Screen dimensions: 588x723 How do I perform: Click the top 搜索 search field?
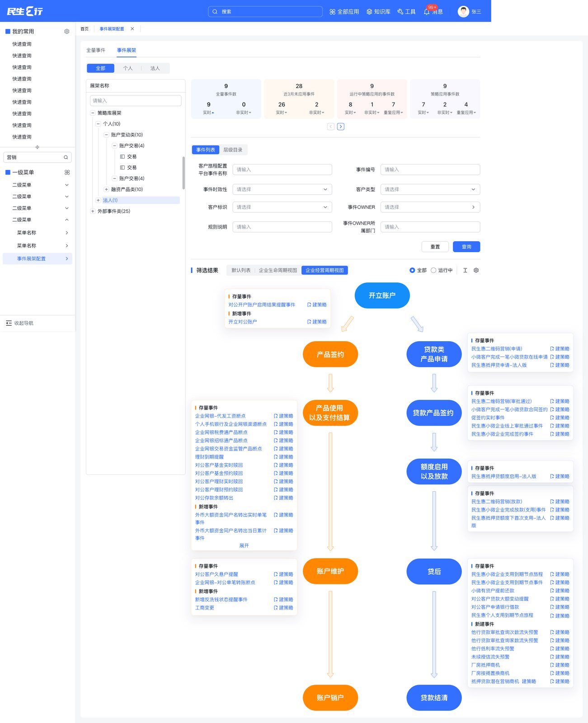pos(265,12)
